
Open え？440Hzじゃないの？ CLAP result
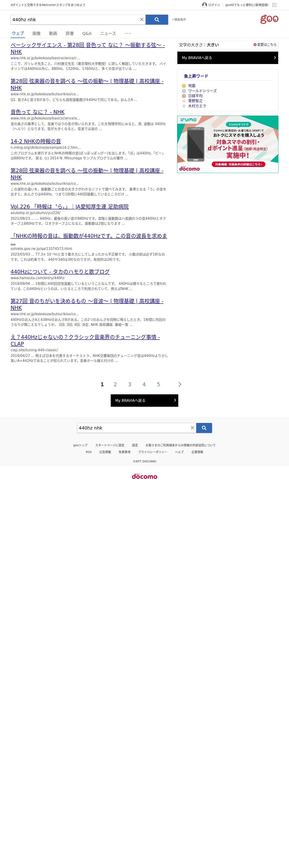pos(85,340)
